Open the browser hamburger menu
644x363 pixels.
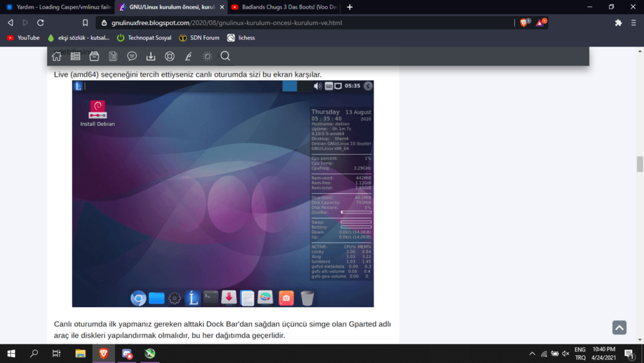pos(634,23)
